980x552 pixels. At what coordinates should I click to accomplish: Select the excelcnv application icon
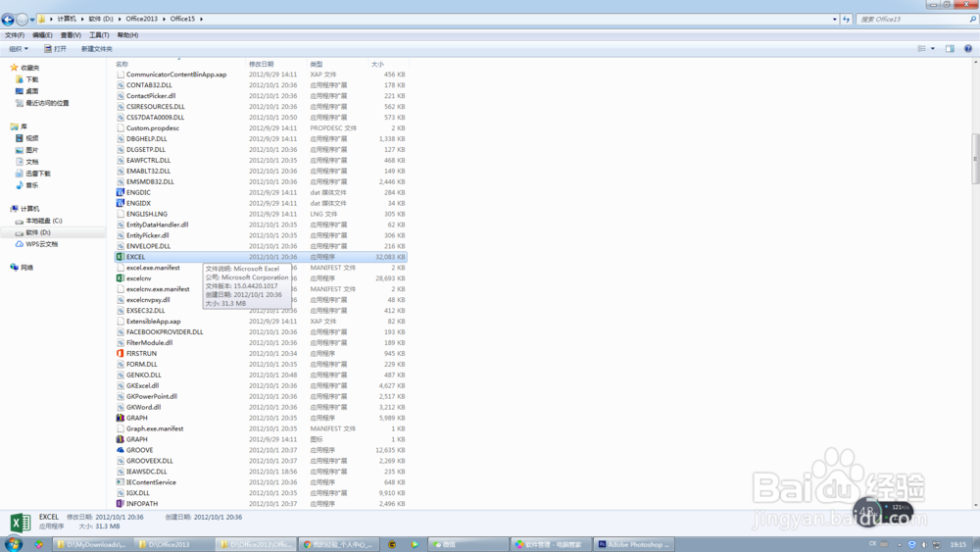[x=120, y=278]
